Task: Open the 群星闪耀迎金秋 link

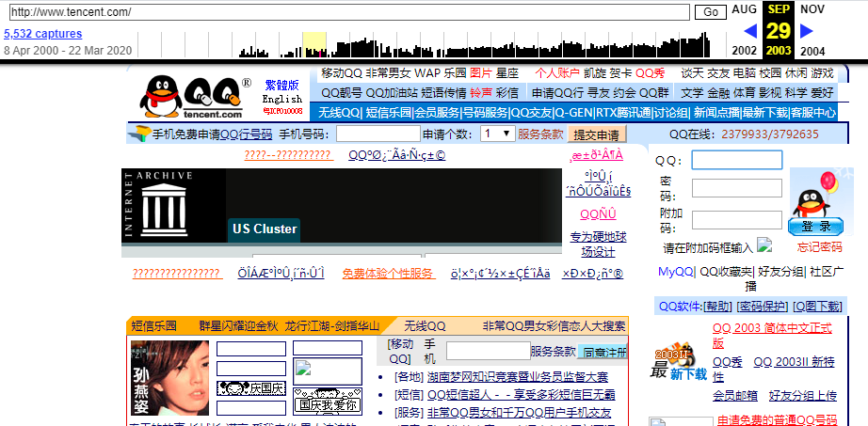Action: pyautogui.click(x=238, y=326)
